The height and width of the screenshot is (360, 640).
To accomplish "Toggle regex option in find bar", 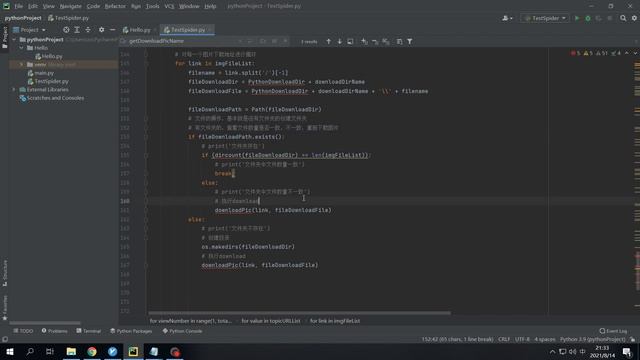I will tap(285, 41).
